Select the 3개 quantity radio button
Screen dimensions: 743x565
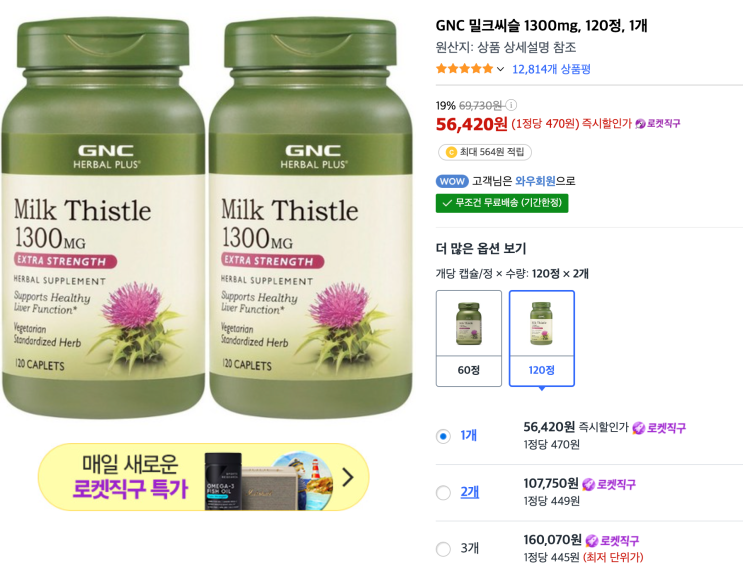[443, 549]
